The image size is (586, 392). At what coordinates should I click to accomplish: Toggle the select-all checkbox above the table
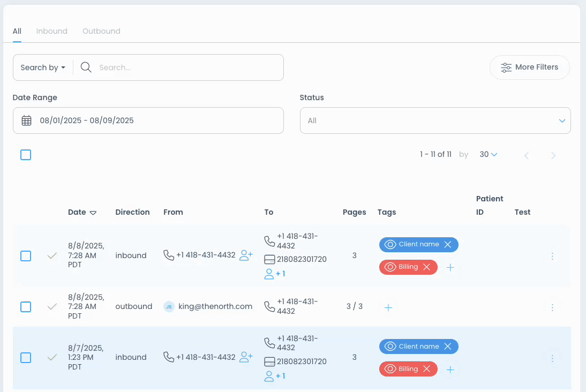pos(26,155)
